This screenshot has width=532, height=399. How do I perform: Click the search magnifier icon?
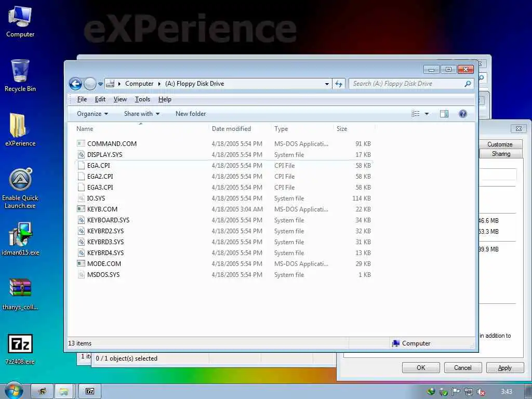pyautogui.click(x=468, y=84)
